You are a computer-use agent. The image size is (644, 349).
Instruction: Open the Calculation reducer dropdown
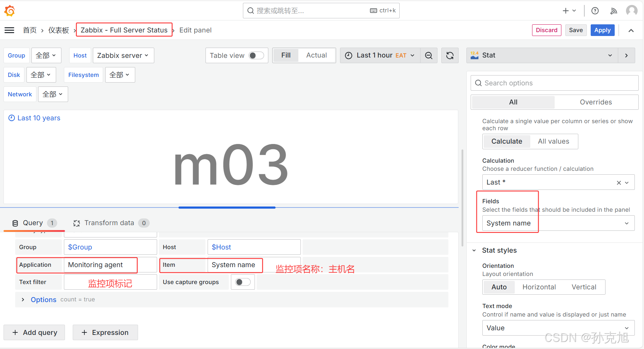tap(558, 182)
